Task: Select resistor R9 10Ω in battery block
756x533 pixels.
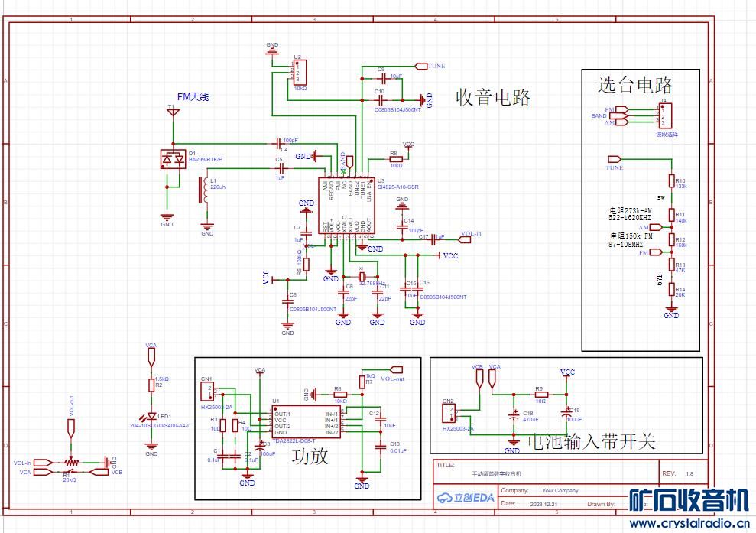Action: click(x=541, y=394)
